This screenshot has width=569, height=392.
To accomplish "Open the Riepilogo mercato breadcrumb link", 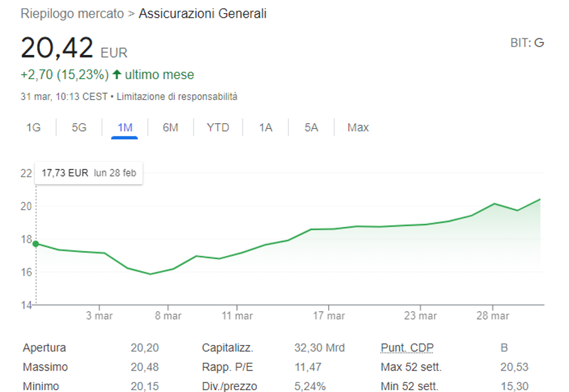I will [72, 14].
